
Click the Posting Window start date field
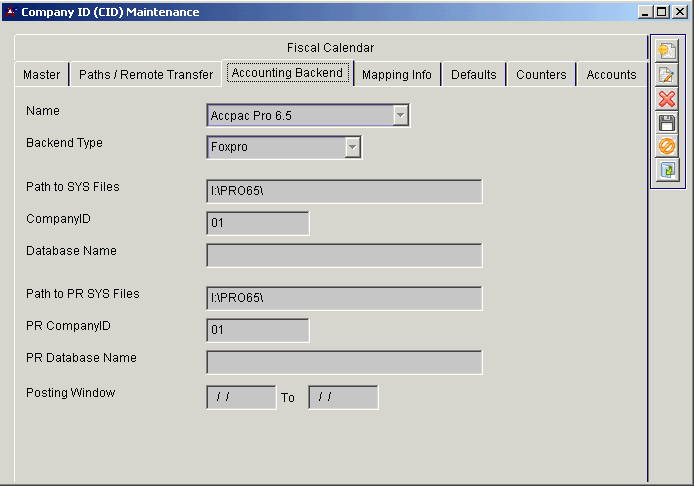tap(241, 398)
